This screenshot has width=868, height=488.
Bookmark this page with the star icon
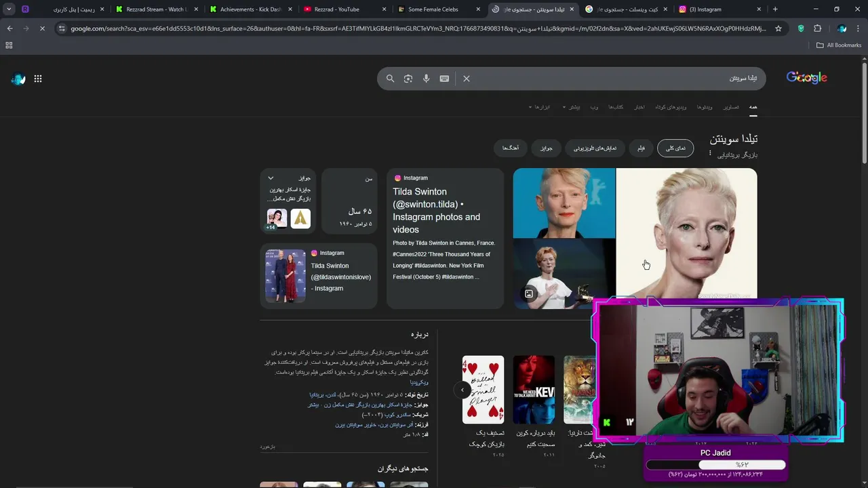(x=778, y=28)
